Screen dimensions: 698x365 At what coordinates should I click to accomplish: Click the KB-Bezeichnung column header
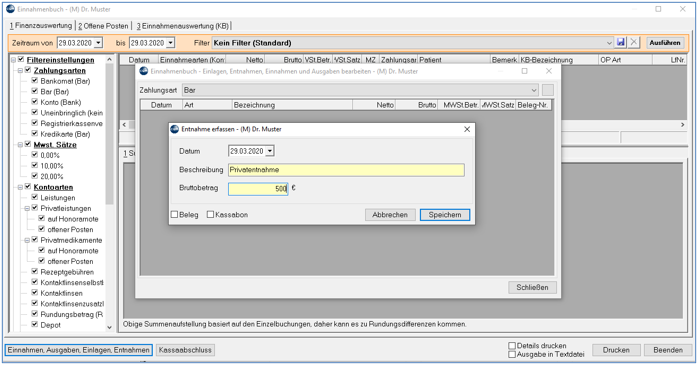pos(558,60)
